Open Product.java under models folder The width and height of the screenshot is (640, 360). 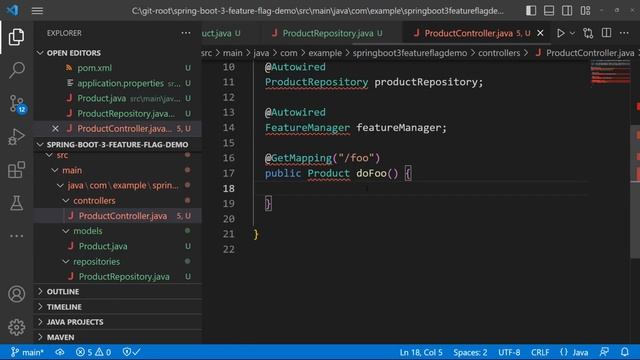(x=118, y=246)
